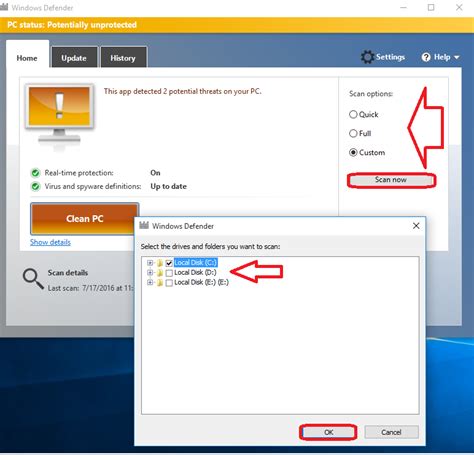Expand the Local Disk (D:) tree node
The image size is (474, 455).
pos(150,273)
